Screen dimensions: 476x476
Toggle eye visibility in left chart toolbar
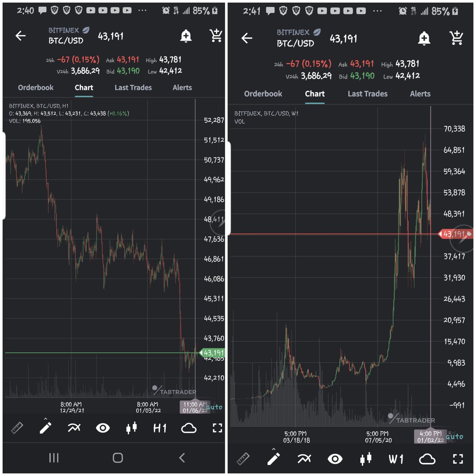[x=103, y=428]
